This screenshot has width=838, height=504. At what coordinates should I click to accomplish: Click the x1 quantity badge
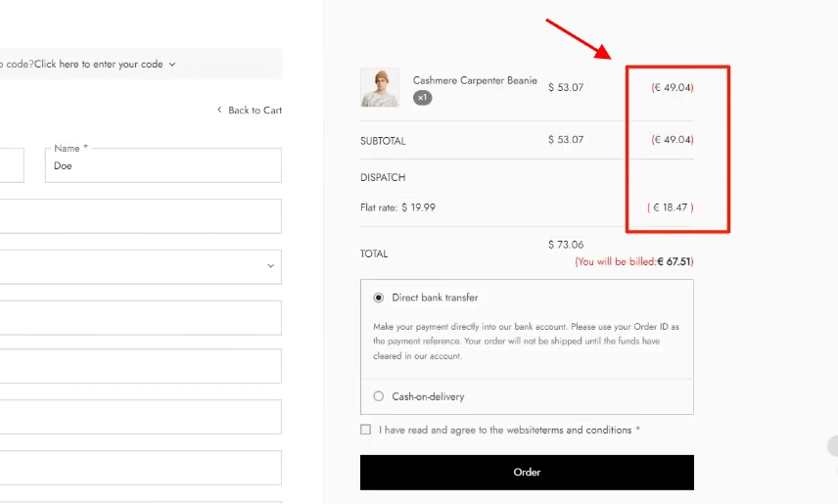422,98
